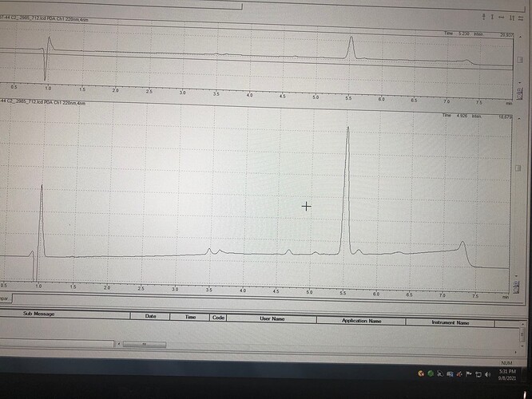The image size is (532, 399).
Task: Click the tall peak at 5.5 min in lower chromatogram
Action: click(347, 132)
